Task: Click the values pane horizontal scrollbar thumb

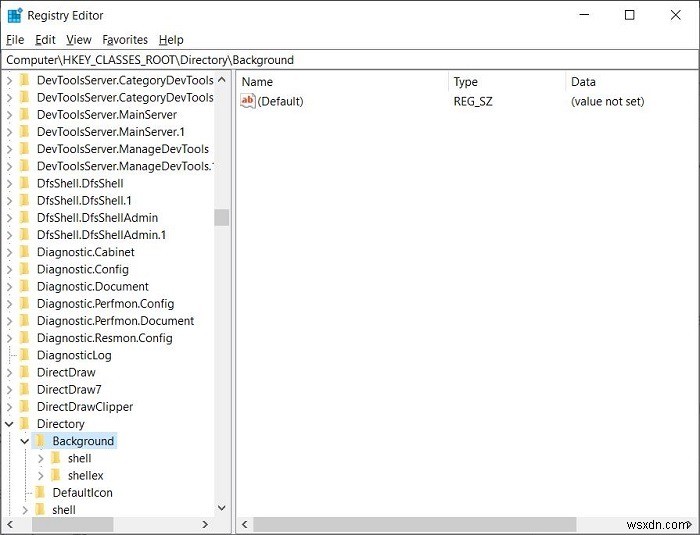Action: coord(415,524)
